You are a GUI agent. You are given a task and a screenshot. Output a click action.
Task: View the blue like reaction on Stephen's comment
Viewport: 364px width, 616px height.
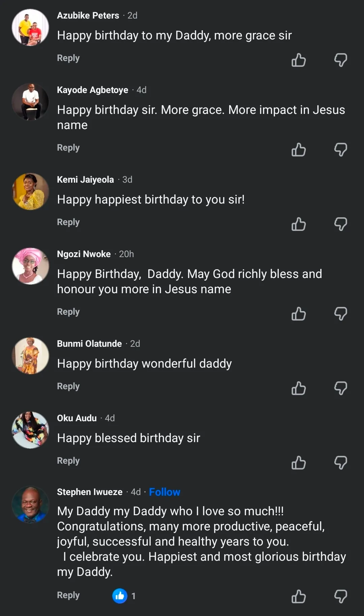tap(120, 596)
